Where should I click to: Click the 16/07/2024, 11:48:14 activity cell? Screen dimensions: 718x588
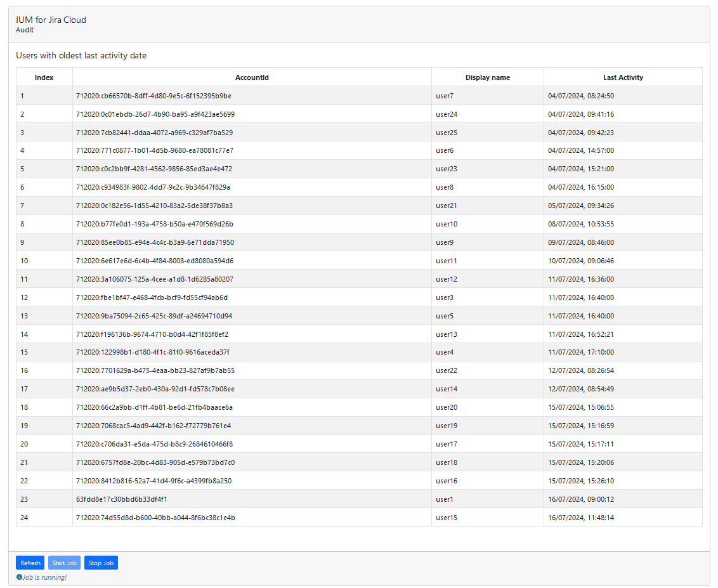pyautogui.click(x=580, y=518)
